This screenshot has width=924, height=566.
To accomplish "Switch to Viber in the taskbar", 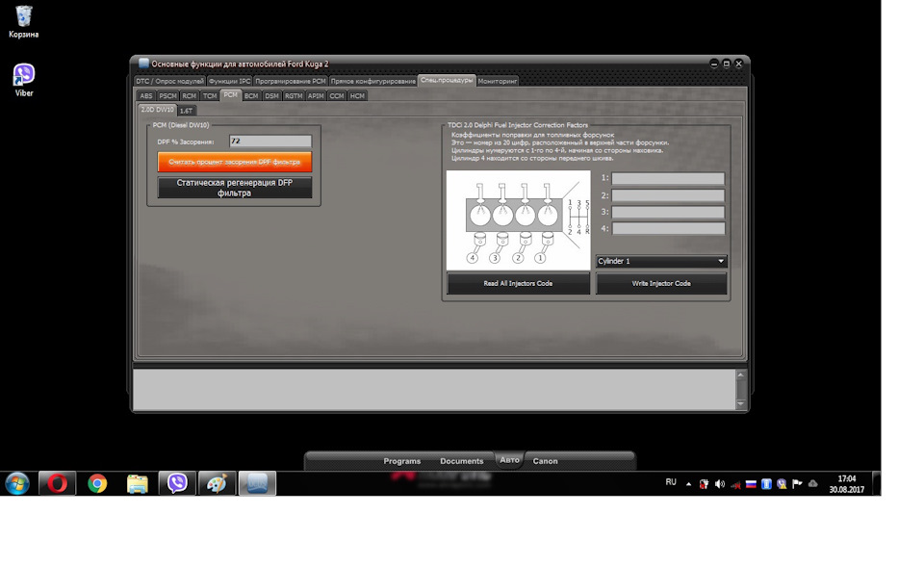I will coord(177,483).
